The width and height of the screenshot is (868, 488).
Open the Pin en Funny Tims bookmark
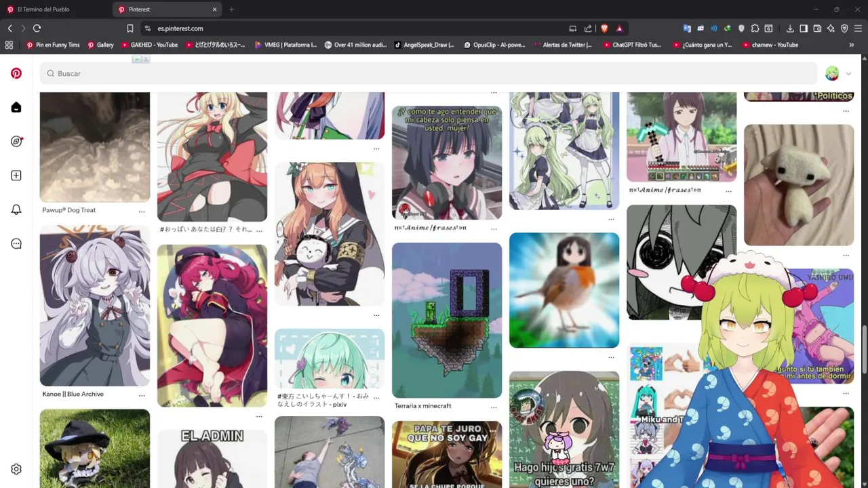[53, 45]
